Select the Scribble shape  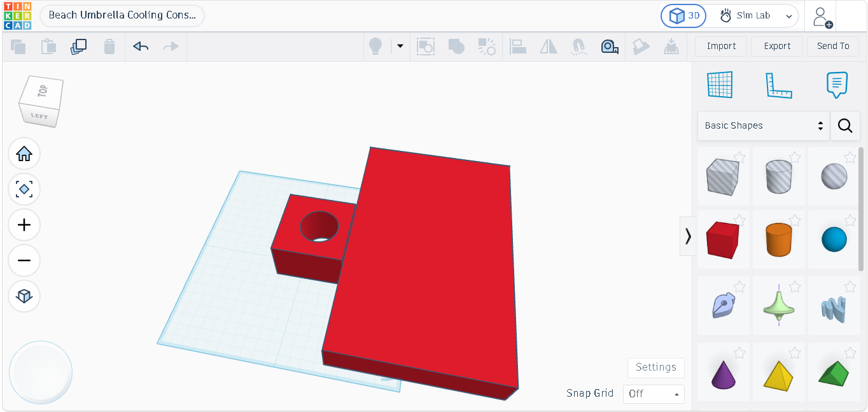(x=722, y=306)
